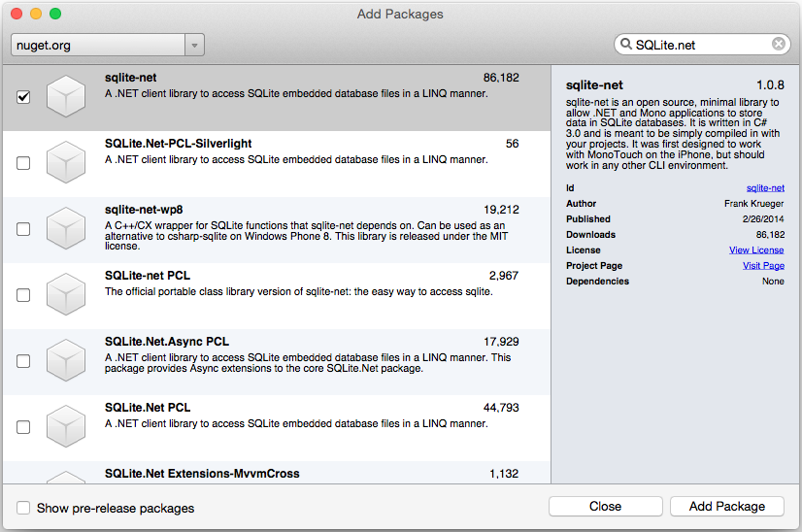Check the SQLite.Net-PCL-Silverlight checkbox
The image size is (802, 532).
tap(23, 163)
